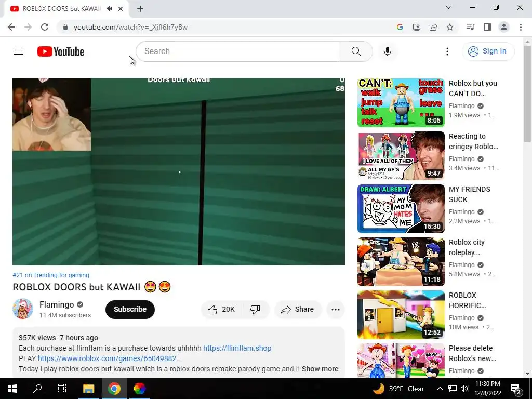The image size is (532, 399).
Task: Open 'MY FRIENDS SUCK' video thumbnail
Action: tap(401, 209)
